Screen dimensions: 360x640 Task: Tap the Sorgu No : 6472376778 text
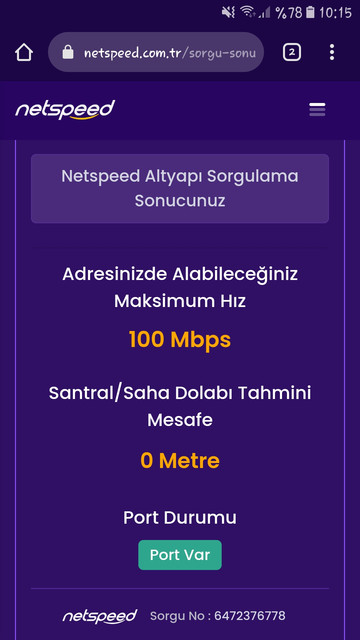click(218, 616)
